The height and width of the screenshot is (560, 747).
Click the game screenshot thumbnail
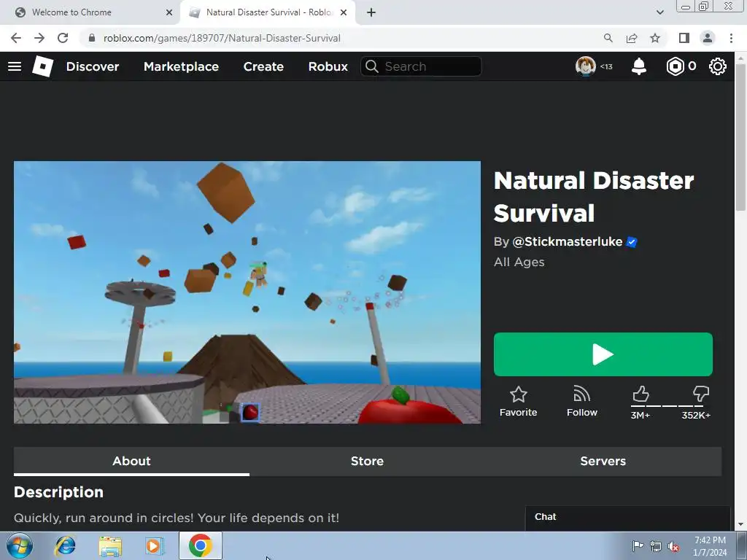(247, 292)
